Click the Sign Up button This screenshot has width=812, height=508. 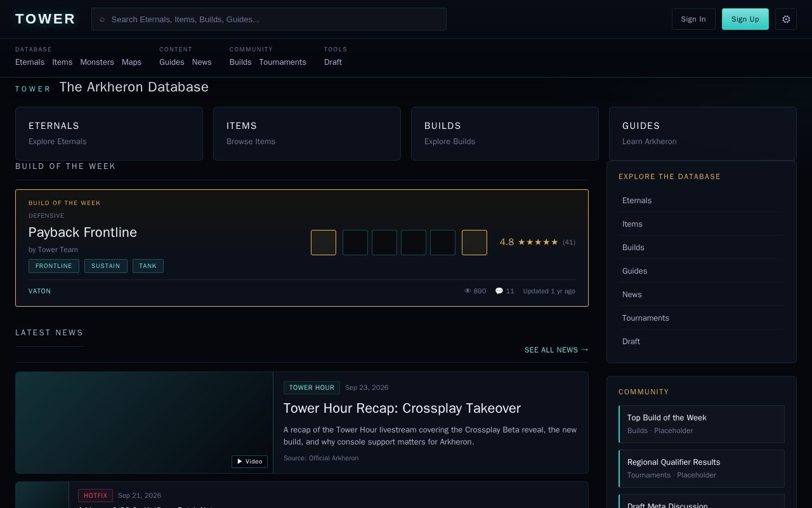point(745,19)
